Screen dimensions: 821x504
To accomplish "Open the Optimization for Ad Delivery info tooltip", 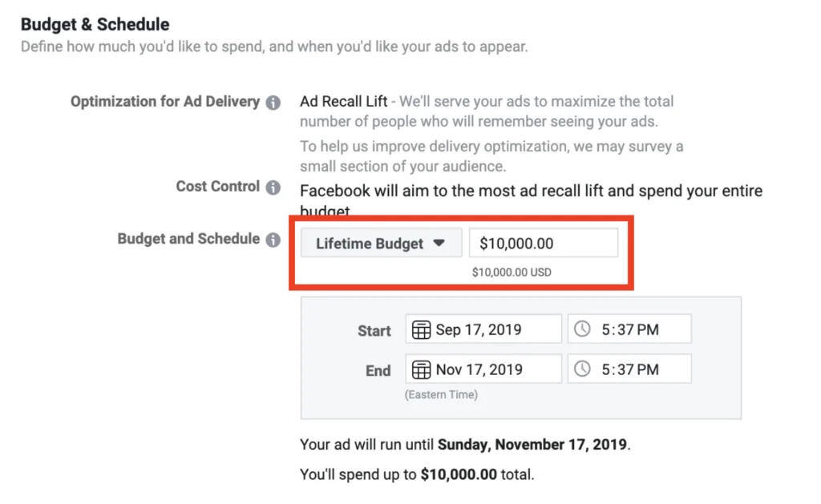I will point(274,102).
